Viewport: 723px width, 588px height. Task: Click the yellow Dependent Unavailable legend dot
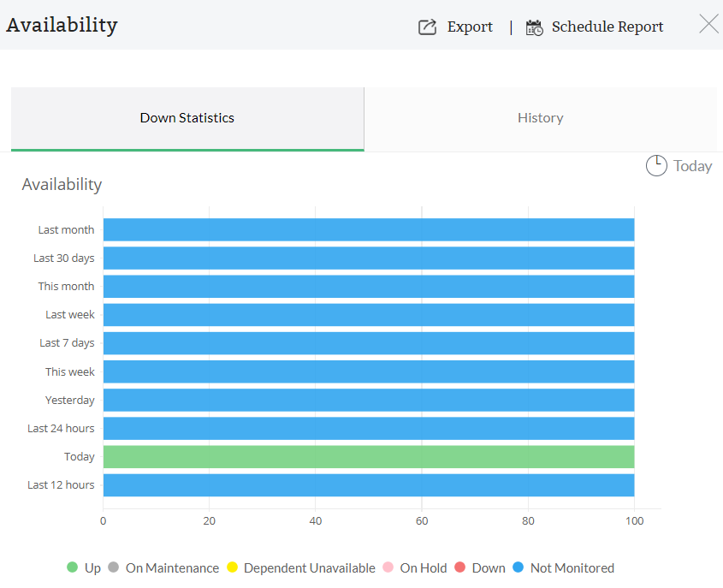pyautogui.click(x=232, y=567)
